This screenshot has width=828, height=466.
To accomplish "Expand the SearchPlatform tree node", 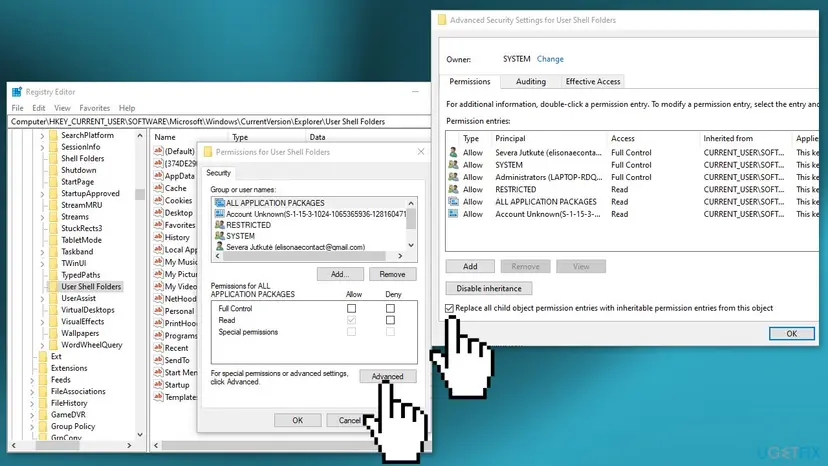I will coord(42,136).
